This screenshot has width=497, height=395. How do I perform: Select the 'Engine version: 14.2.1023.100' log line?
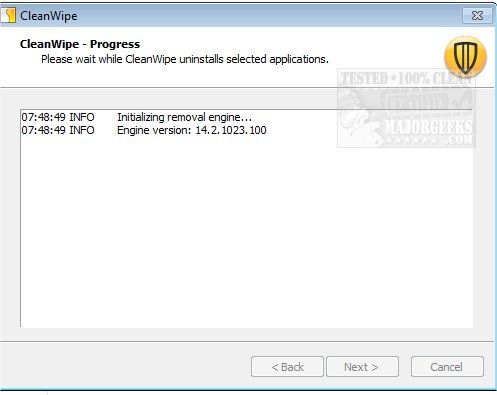(x=144, y=130)
